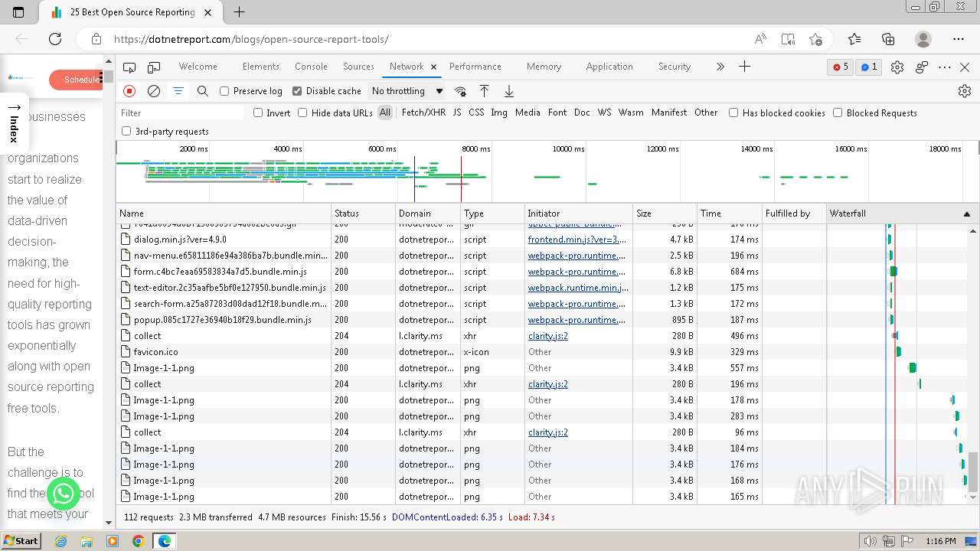The width and height of the screenshot is (980, 551).
Task: Open browser Settings and more menu
Action: click(959, 39)
